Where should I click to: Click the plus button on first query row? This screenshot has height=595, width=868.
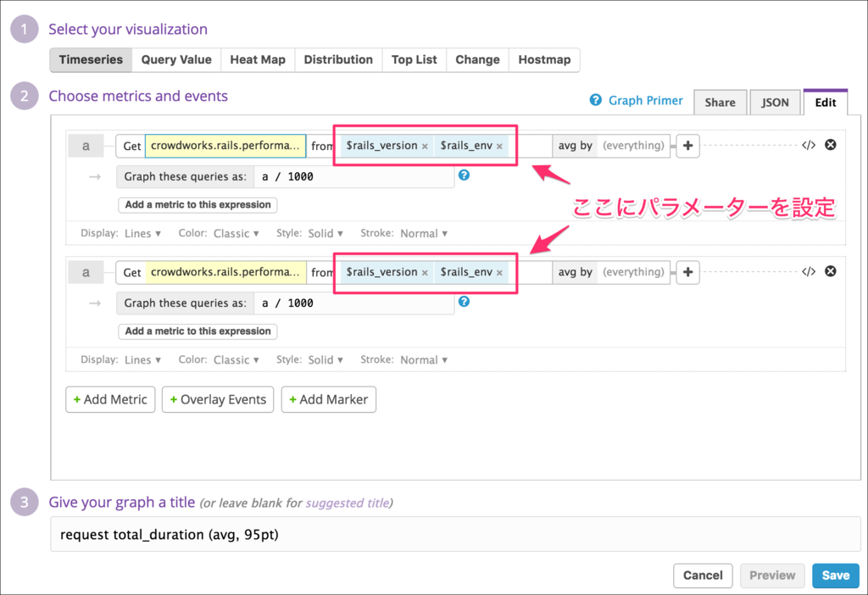click(x=687, y=146)
